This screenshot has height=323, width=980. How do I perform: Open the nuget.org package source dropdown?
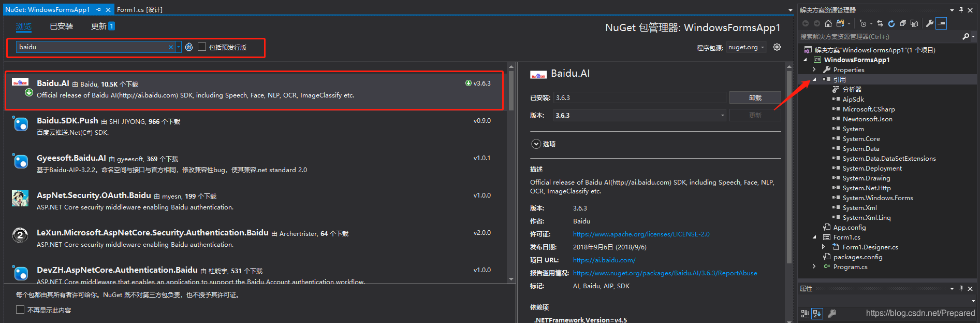click(747, 47)
